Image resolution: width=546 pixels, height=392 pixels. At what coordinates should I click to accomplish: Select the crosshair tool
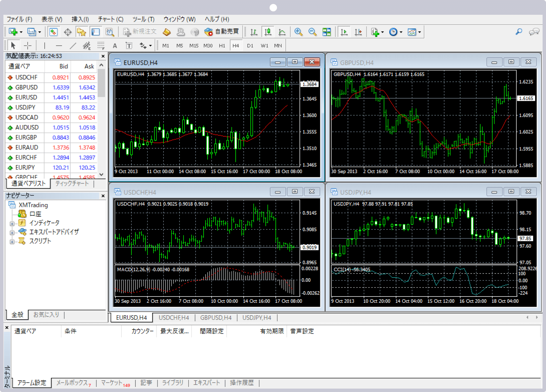[x=28, y=45]
